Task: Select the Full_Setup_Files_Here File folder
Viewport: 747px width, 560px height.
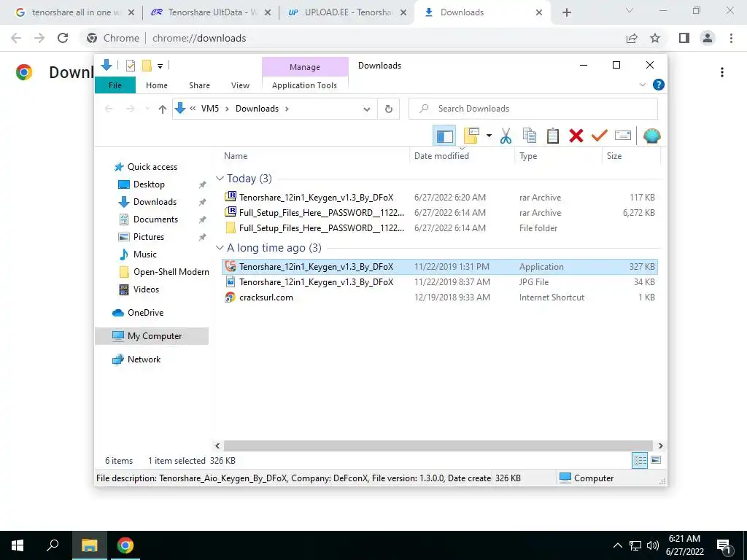Action: pyautogui.click(x=440, y=228)
